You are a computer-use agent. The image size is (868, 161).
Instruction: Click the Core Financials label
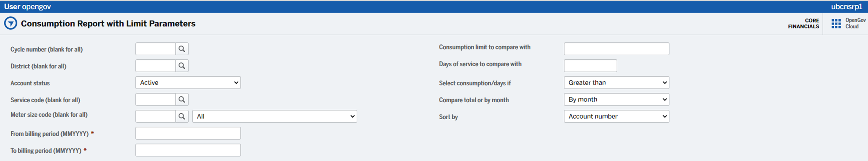(x=803, y=24)
